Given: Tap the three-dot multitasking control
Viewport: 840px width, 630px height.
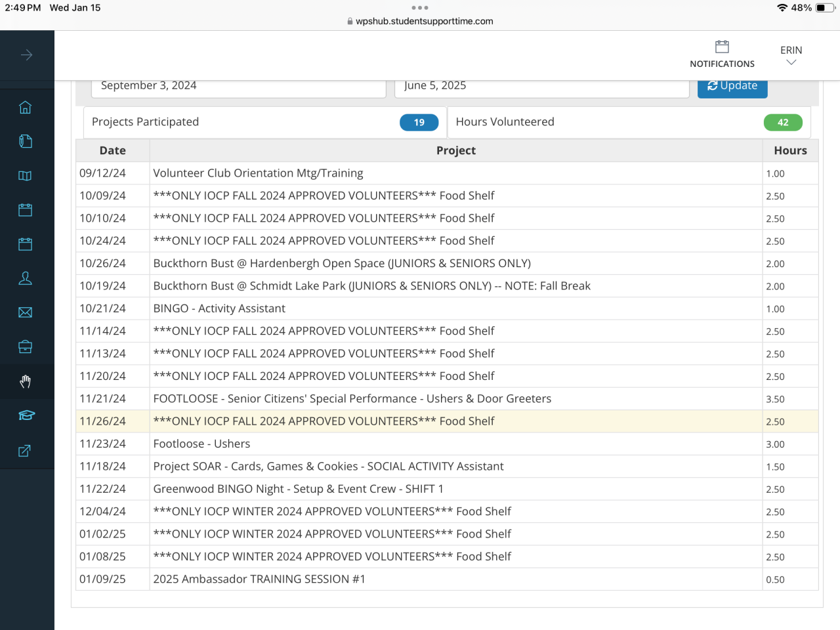Looking at the screenshot, I should [x=420, y=8].
